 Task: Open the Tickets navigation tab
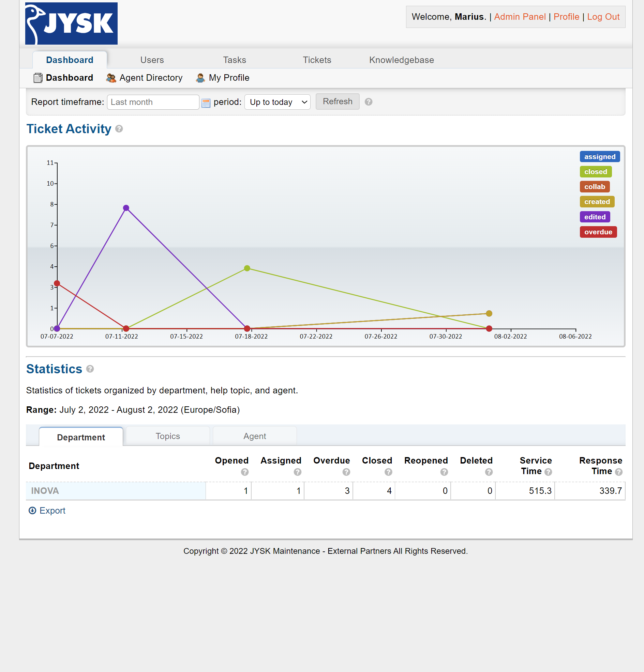pos(317,60)
